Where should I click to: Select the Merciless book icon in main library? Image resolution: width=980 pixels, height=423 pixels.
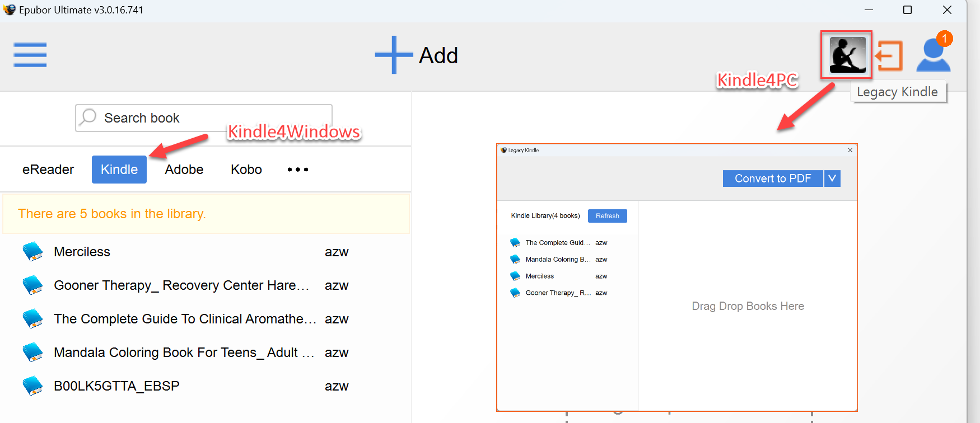coord(32,252)
